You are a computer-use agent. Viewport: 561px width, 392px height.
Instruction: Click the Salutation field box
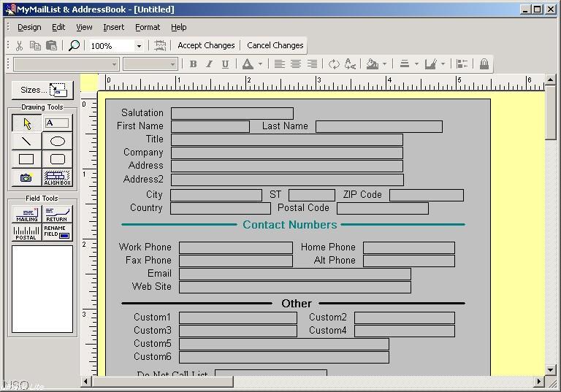pyautogui.click(x=232, y=113)
